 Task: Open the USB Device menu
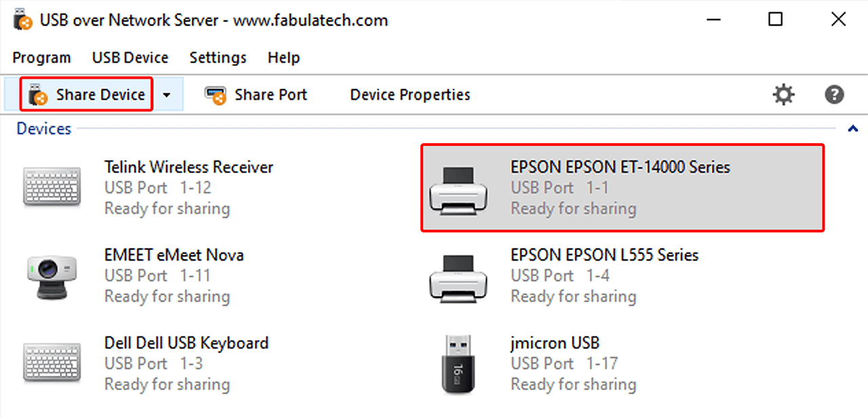click(x=130, y=58)
